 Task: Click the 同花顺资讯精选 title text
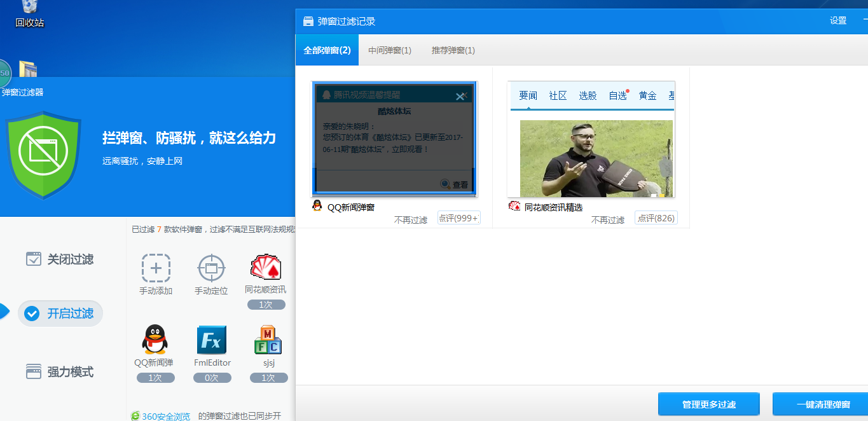coord(553,207)
